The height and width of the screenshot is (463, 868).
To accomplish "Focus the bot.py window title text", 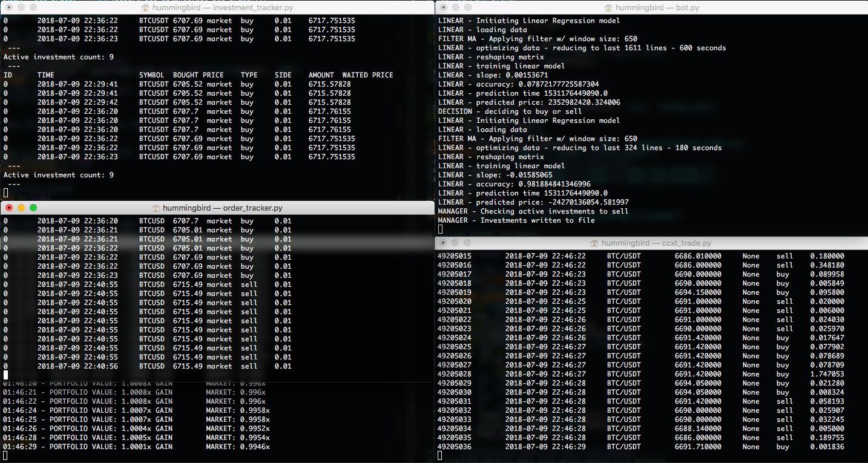I will point(657,8).
